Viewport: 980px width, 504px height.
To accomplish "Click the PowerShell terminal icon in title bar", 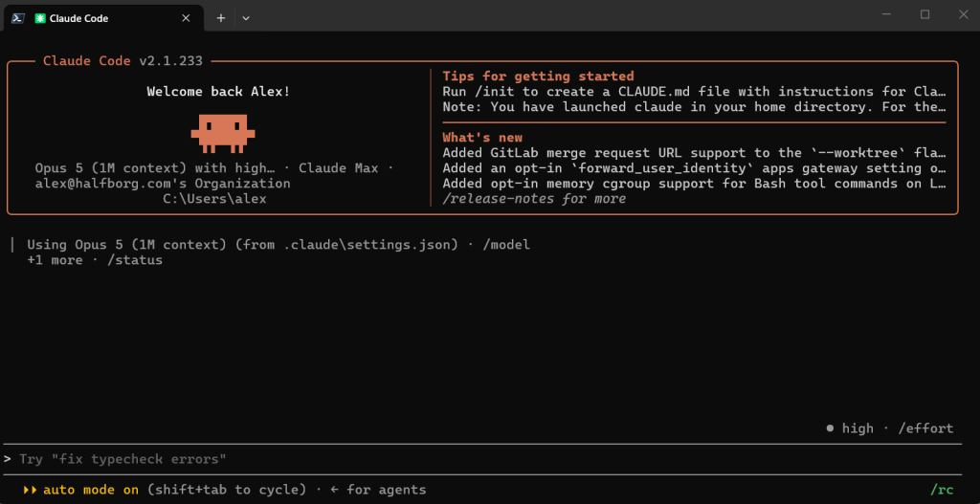I will coord(18,18).
